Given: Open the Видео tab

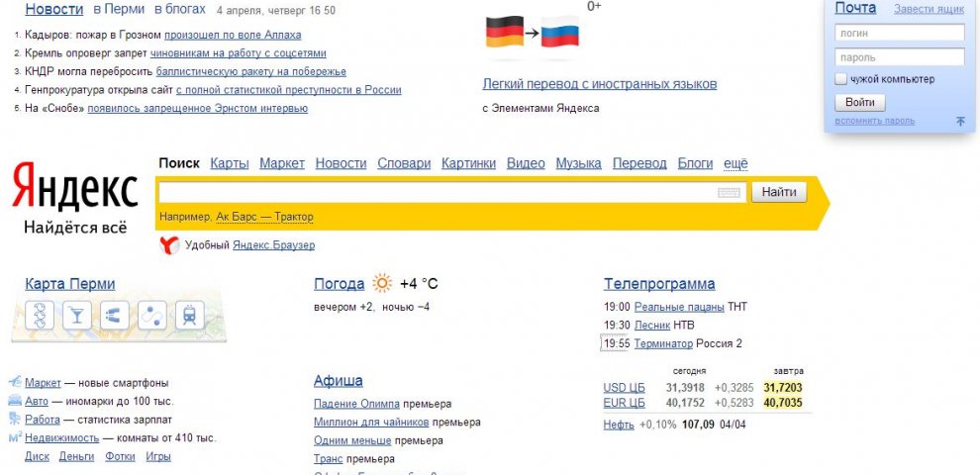Looking at the screenshot, I should [x=526, y=163].
